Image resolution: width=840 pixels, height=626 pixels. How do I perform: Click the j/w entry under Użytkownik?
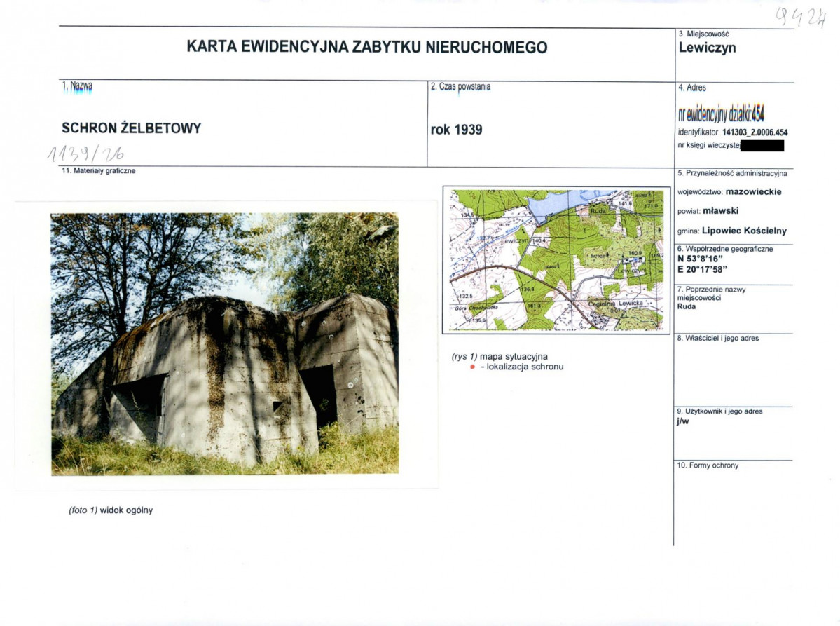coord(682,421)
